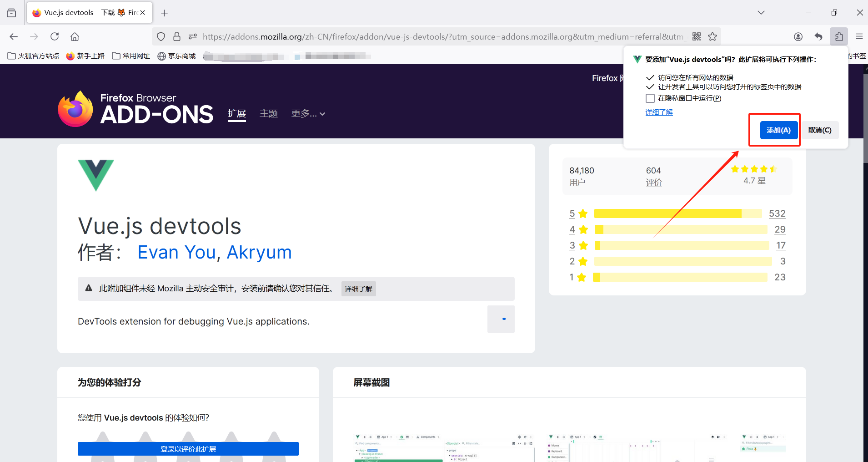Switch to the 主题 tab
Viewport: 868px width, 462px height.
(268, 113)
